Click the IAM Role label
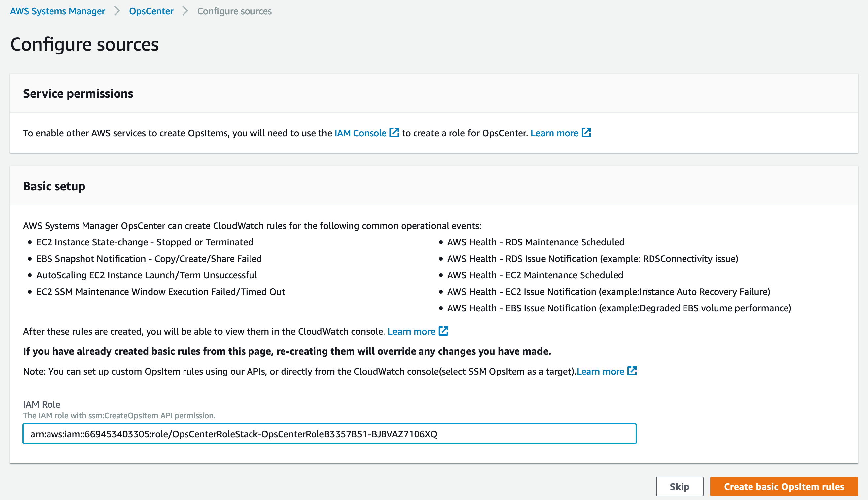Viewport: 868px width, 500px height. 42,404
